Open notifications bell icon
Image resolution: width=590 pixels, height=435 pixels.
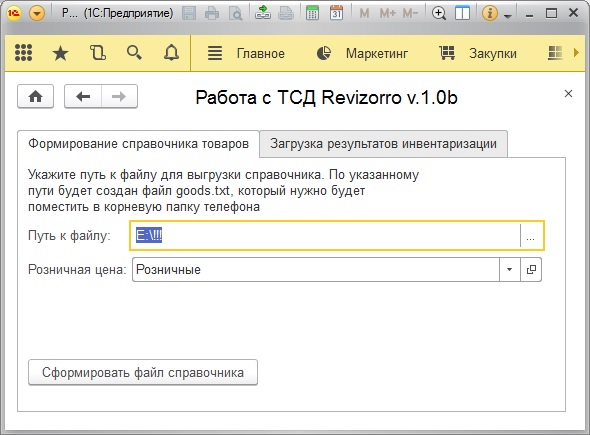[x=171, y=53]
